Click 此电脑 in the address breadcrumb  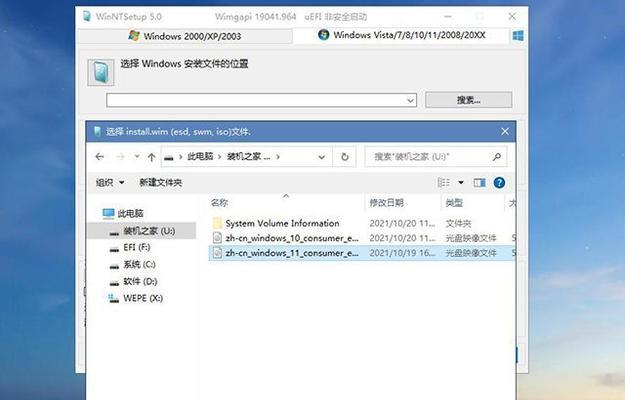coord(200,157)
